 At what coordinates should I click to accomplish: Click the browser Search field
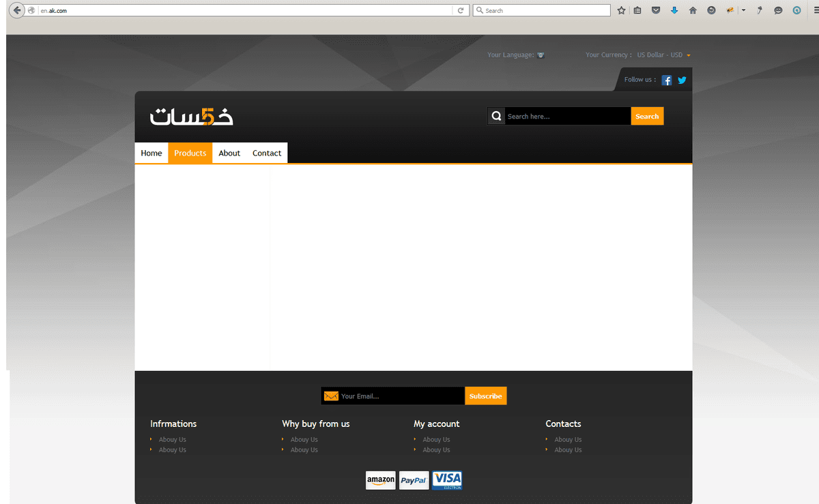coord(541,10)
